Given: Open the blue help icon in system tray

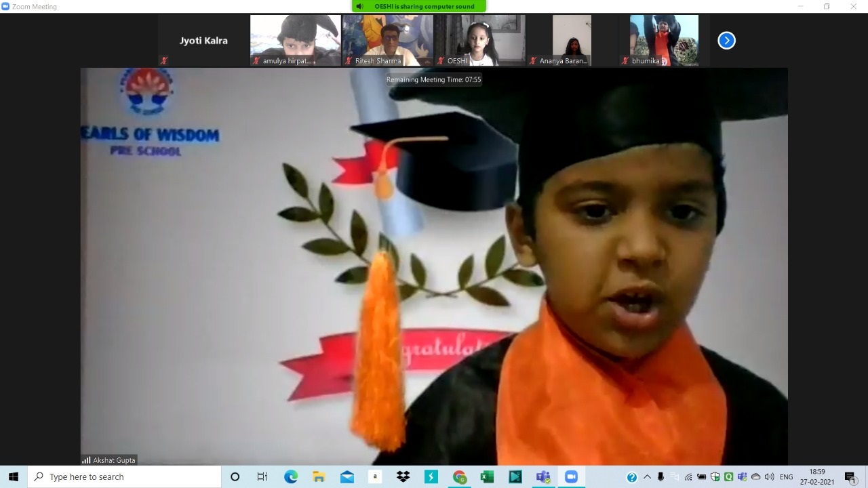Looking at the screenshot, I should 632,477.
